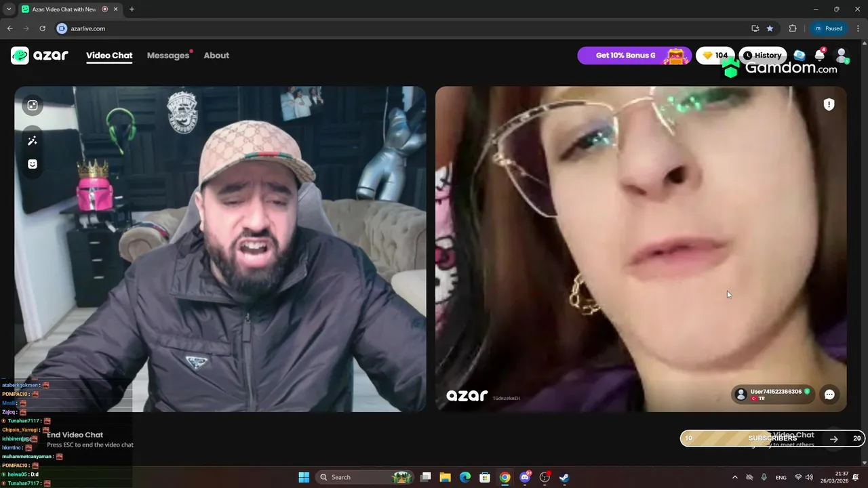Open the magic wand effects tool
Screen dimensions: 868x488
[32, 140]
